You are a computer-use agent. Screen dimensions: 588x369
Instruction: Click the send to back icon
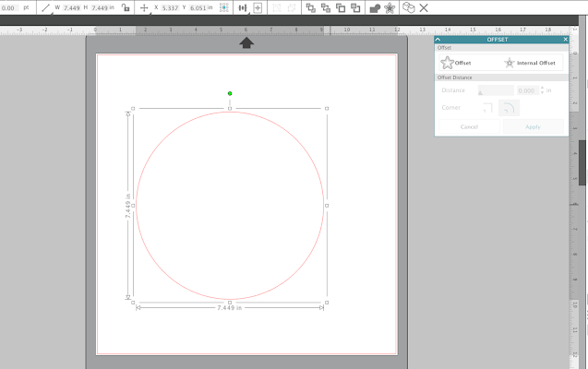tap(326, 8)
